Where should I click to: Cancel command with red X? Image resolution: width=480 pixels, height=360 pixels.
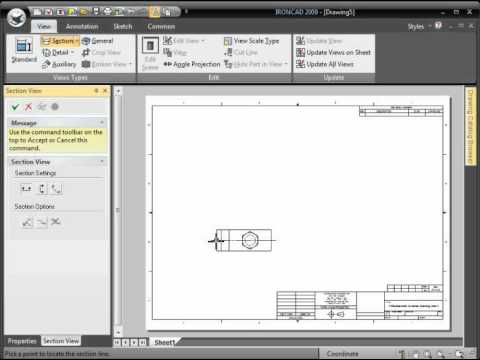click(28, 107)
